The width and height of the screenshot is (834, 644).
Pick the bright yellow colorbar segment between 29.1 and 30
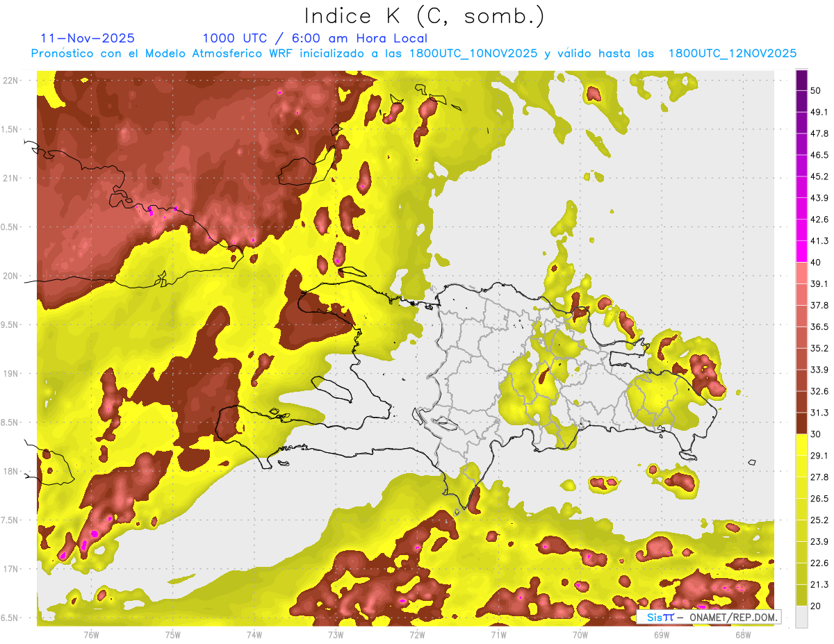point(801,445)
